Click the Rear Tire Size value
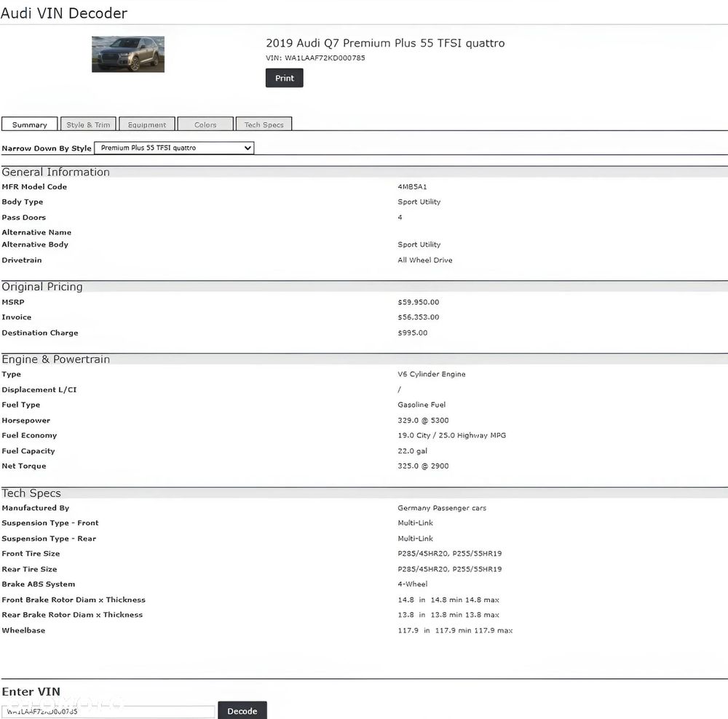The height and width of the screenshot is (719, 728). [x=449, y=569]
